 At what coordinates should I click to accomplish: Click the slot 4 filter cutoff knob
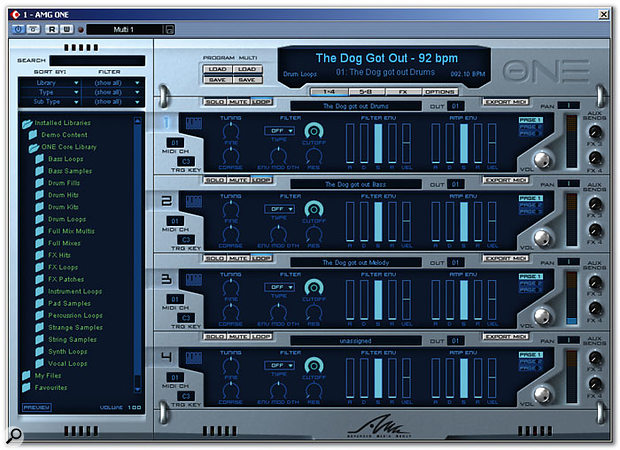click(x=314, y=366)
